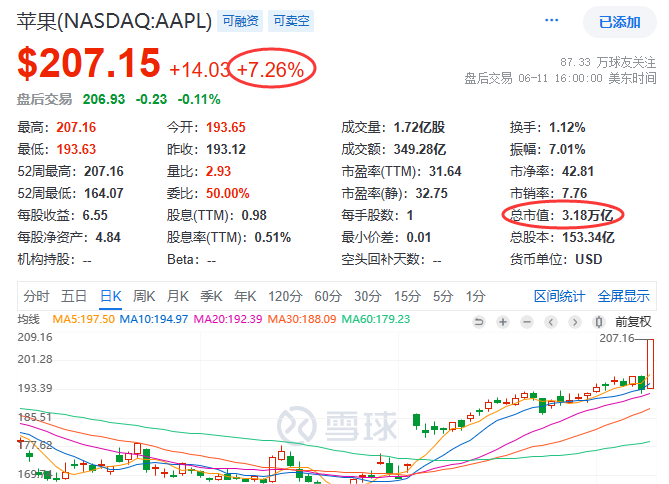
Task: Click the 成交额 349.28亿 value
Action: 420,149
